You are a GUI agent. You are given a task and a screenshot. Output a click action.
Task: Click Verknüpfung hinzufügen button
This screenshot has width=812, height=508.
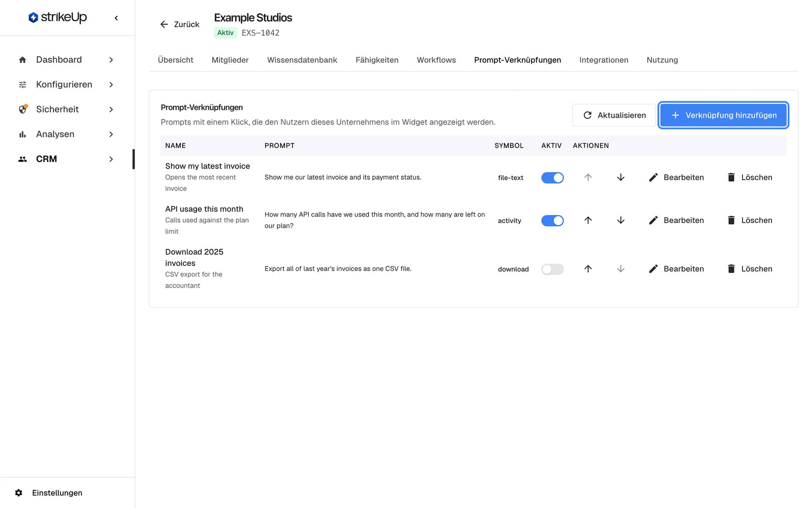[x=723, y=115]
